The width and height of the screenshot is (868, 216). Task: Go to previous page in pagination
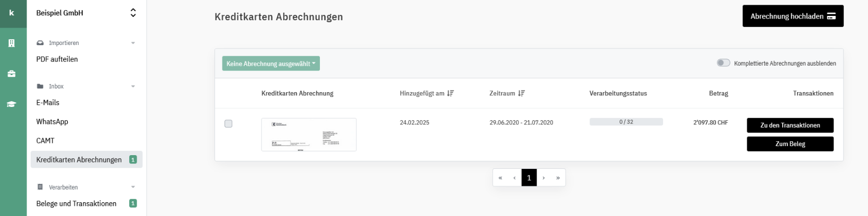pos(514,178)
